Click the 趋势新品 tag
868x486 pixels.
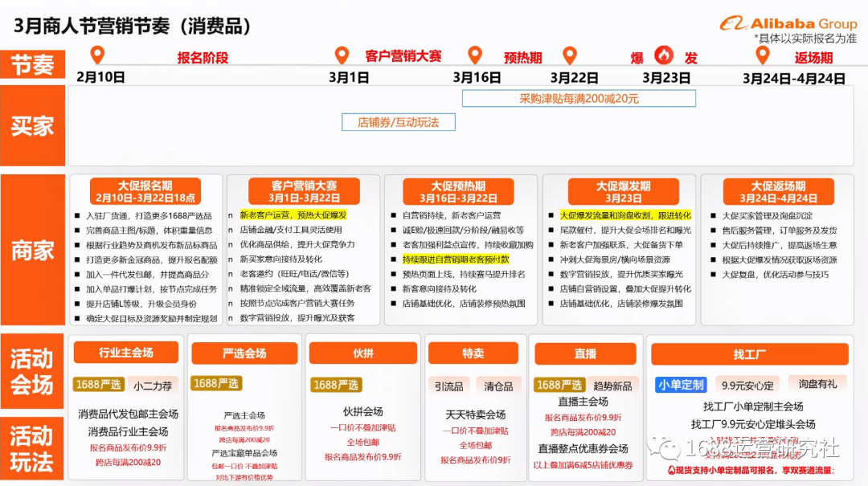tap(612, 386)
